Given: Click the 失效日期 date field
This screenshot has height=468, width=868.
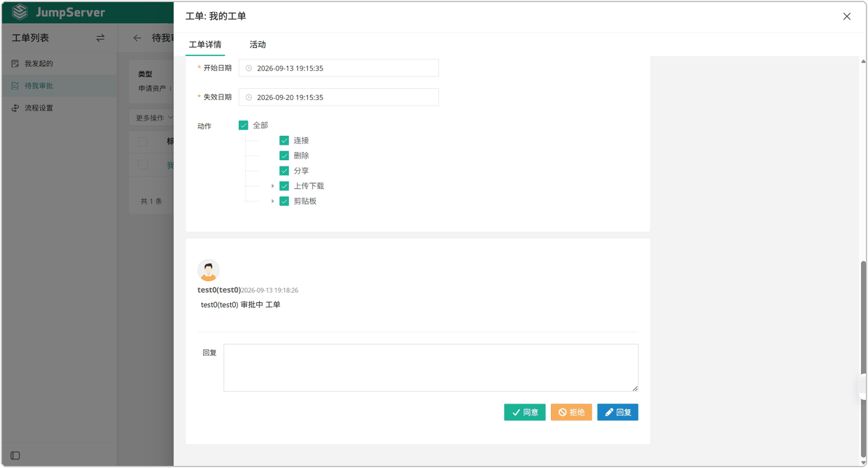Looking at the screenshot, I should click(339, 97).
